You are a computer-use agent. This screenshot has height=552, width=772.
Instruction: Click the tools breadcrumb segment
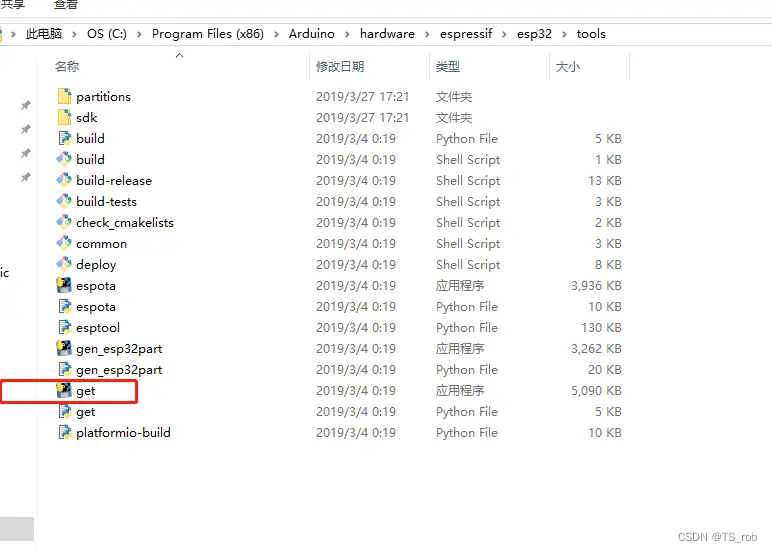pos(591,34)
